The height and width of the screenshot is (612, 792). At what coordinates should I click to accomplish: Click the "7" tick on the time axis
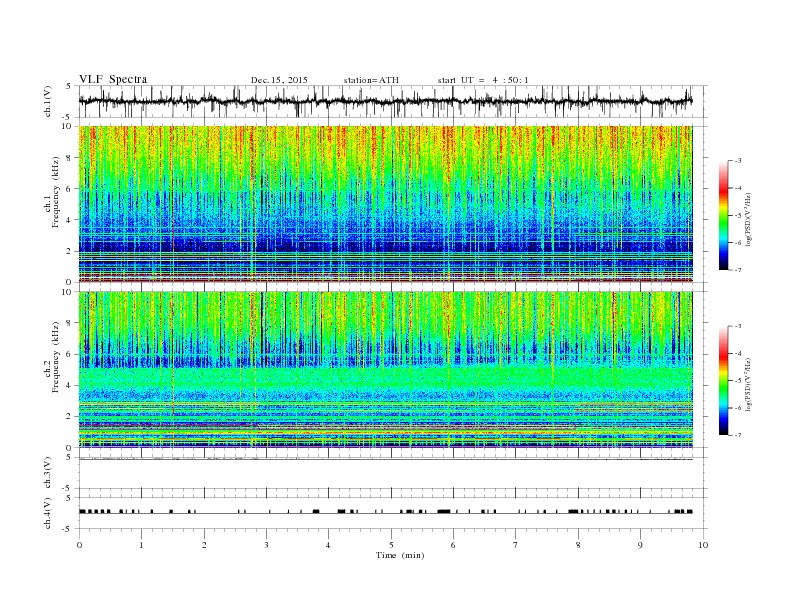tap(516, 545)
